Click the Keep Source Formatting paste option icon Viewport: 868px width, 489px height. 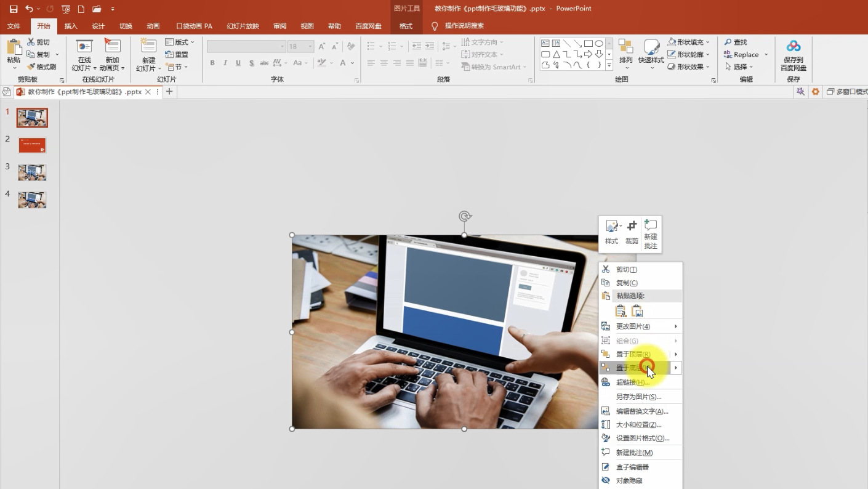pos(621,311)
